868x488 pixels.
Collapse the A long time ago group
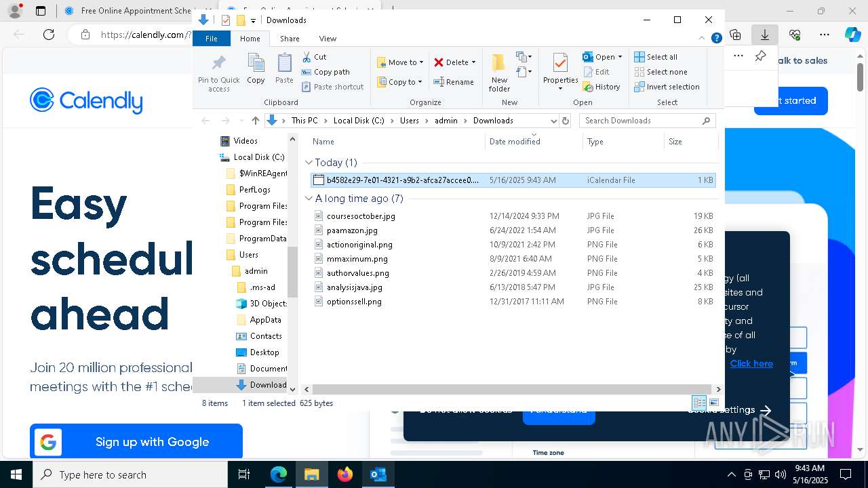pyautogui.click(x=309, y=199)
